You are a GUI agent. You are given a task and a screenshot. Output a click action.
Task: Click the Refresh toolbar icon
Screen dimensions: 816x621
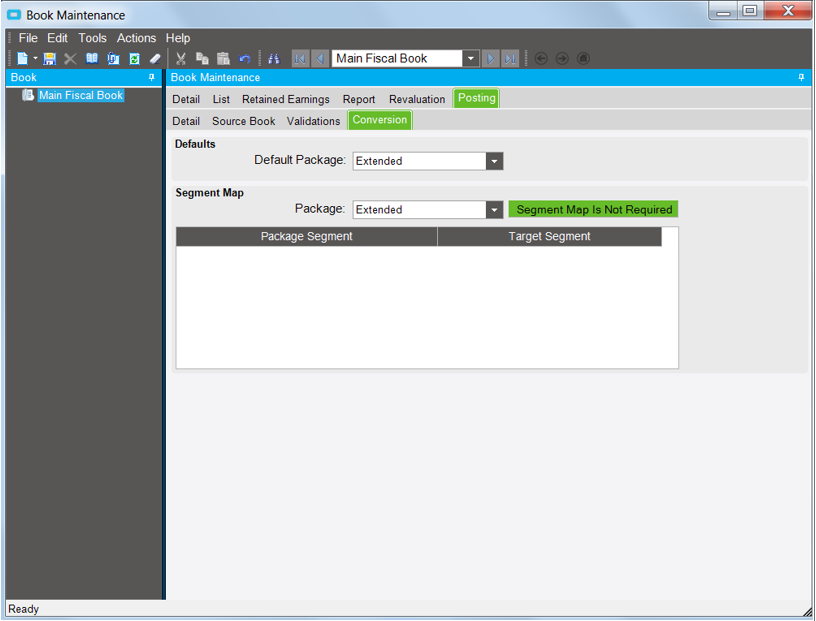pos(134,58)
